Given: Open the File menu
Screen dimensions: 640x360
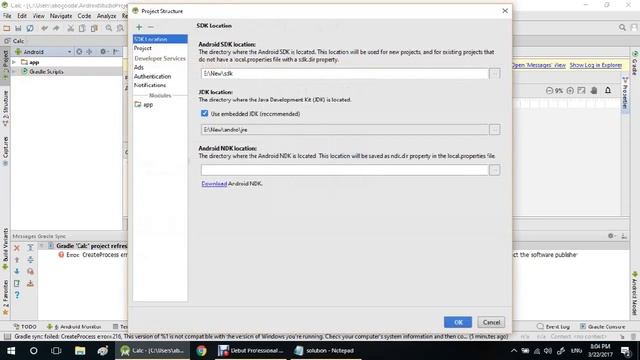Looking at the screenshot, I should 7,16.
